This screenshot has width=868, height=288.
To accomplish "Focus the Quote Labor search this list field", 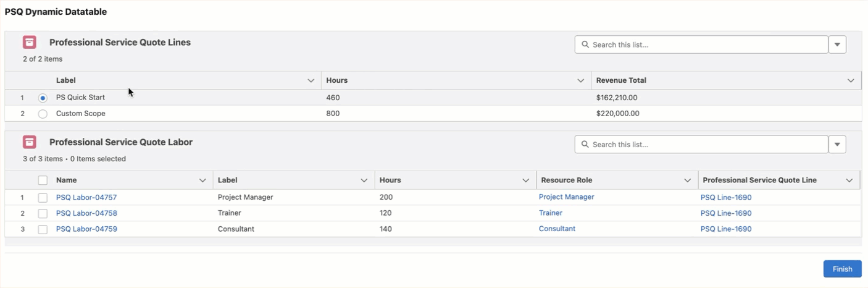I will [701, 144].
